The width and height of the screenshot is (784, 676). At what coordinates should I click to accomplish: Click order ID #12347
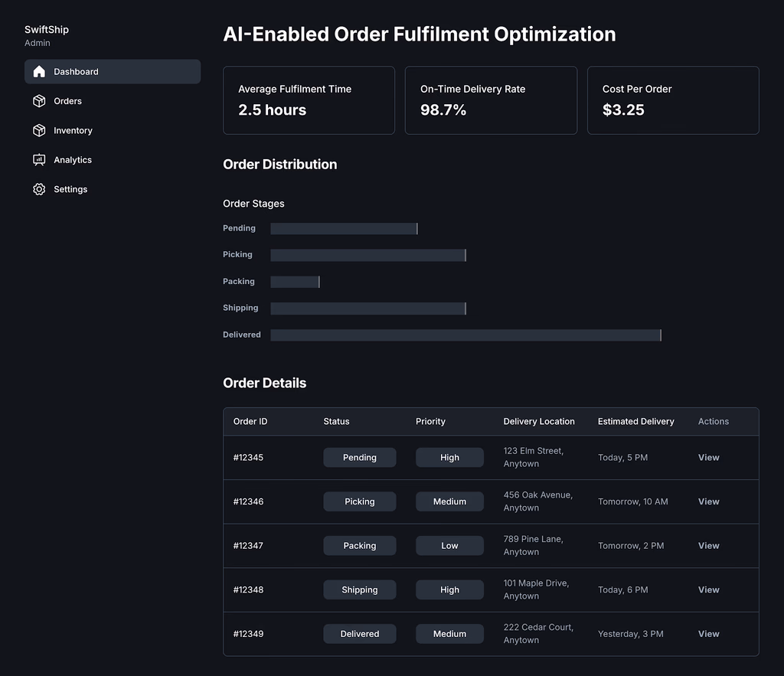(x=248, y=546)
